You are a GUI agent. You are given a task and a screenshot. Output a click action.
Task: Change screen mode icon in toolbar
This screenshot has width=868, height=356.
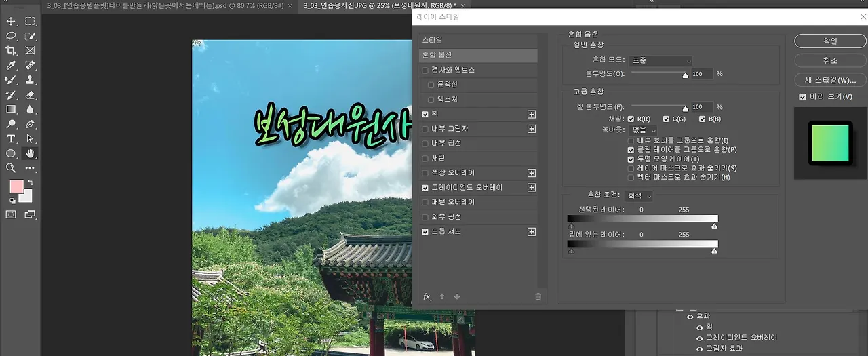click(30, 214)
